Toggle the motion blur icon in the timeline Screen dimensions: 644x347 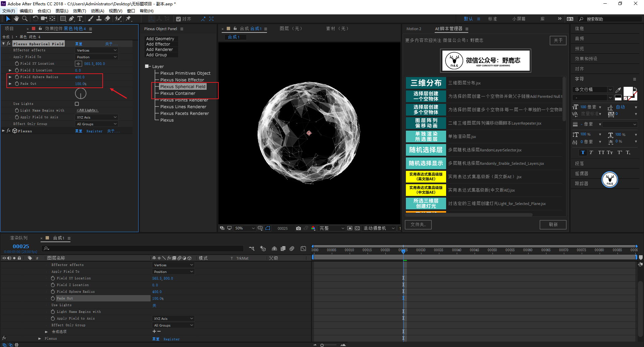click(x=292, y=249)
